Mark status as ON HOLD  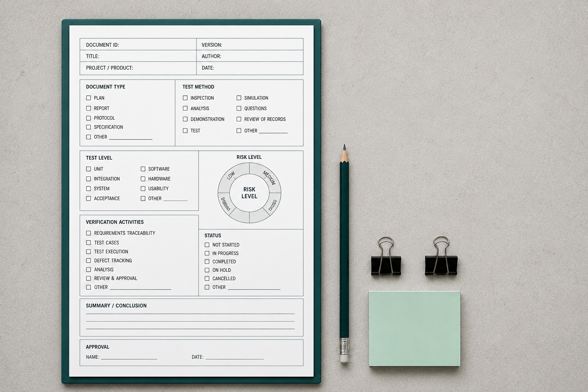coord(207,270)
